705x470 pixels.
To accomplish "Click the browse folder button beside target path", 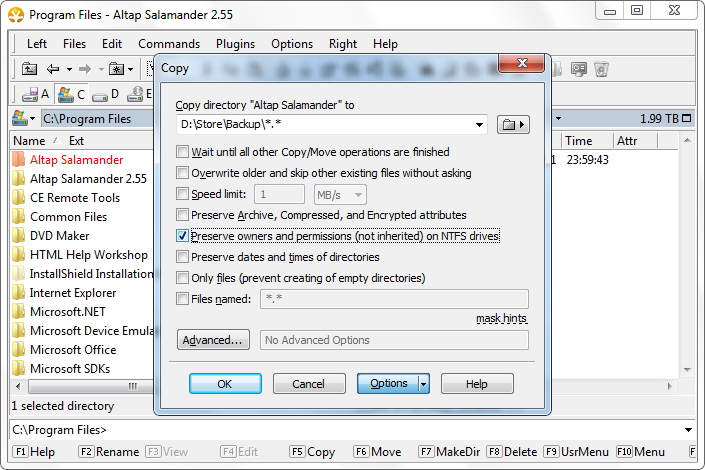I will [513, 125].
